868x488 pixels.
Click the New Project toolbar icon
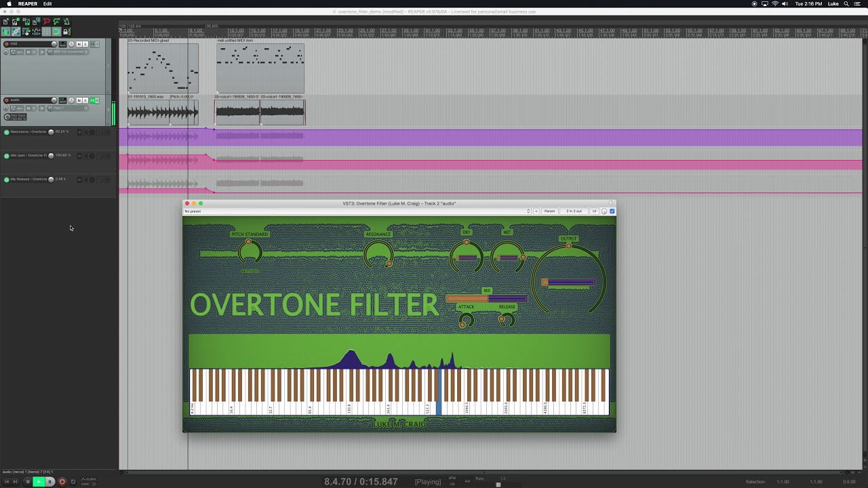pos(5,21)
